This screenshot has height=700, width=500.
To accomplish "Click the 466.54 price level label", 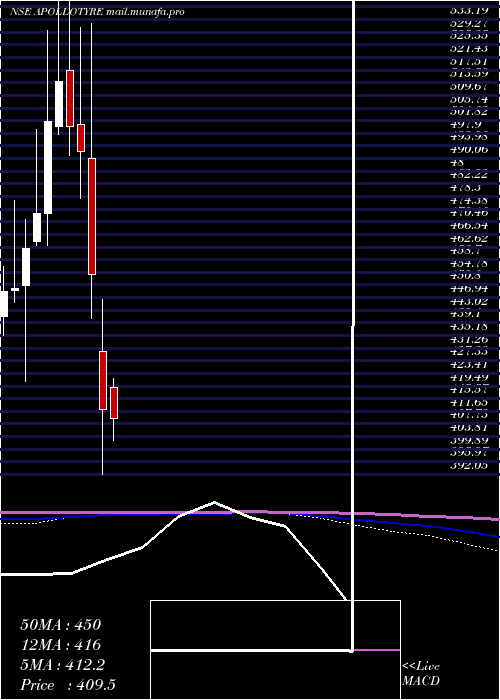I will click(469, 226).
